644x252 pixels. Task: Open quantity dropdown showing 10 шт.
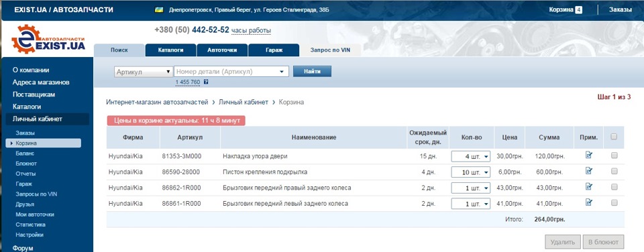click(x=471, y=172)
